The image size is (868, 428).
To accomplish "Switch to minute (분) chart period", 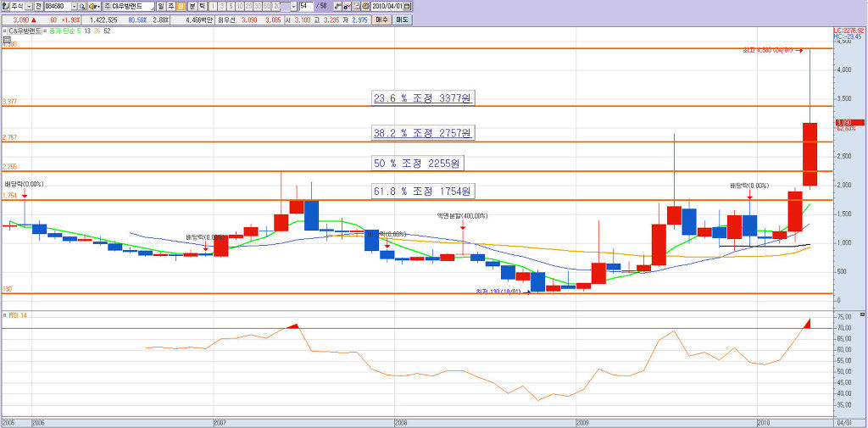I will click(192, 6).
